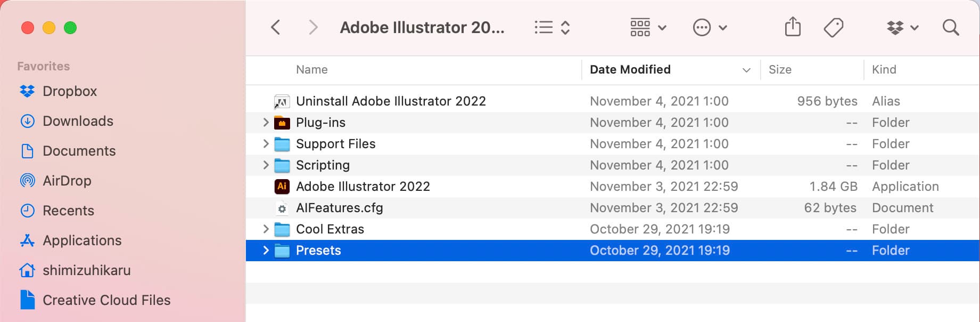Open Recents from the sidebar

pos(68,211)
